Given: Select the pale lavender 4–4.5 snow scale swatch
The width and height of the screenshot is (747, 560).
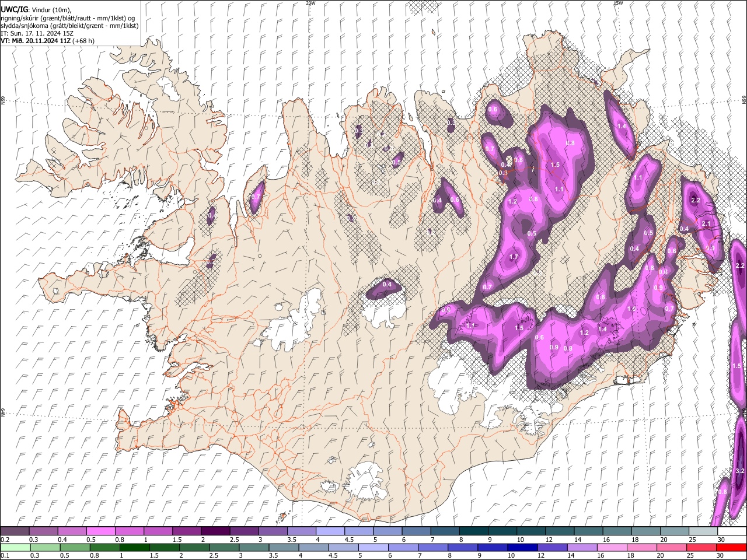Looking at the screenshot, I should pos(330,531).
